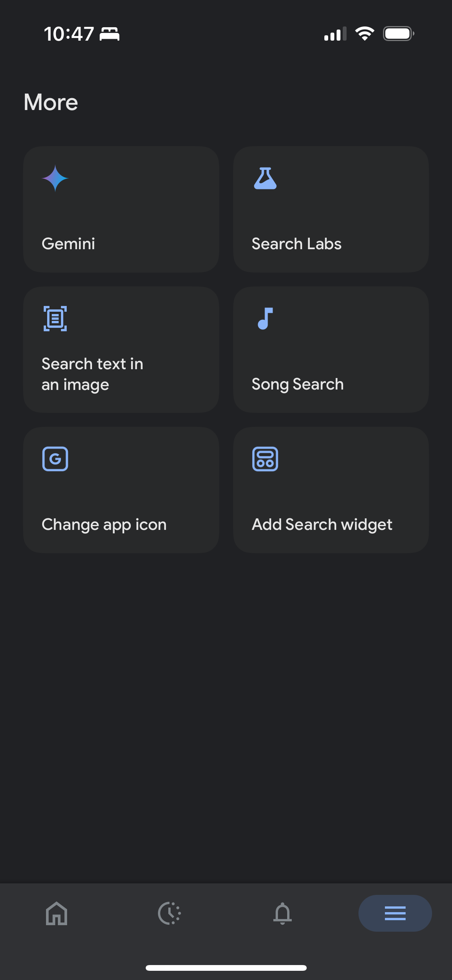Tap the Gemini sparkle icon

[55, 178]
